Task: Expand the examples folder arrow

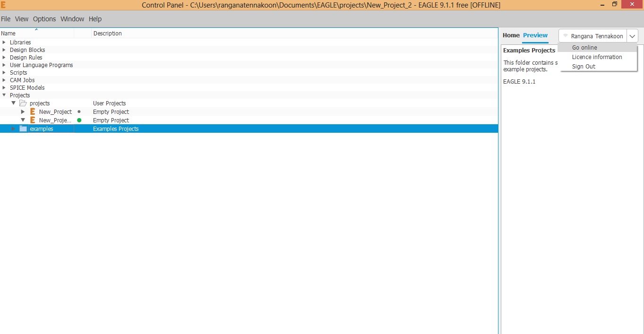Action: [13, 128]
